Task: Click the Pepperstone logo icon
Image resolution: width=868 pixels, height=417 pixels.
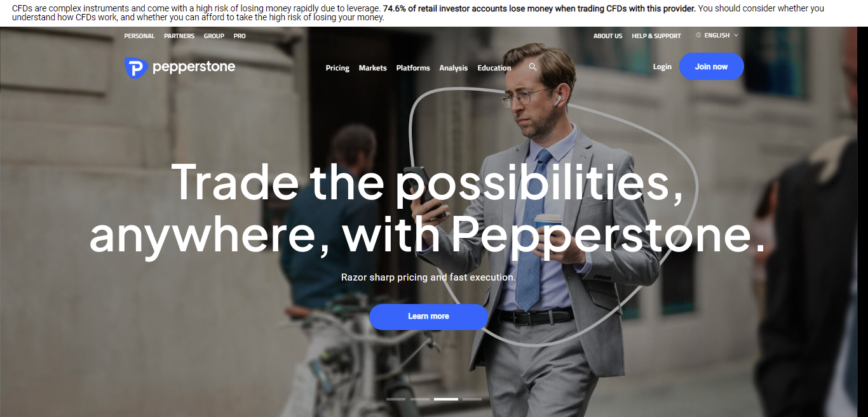Action: tap(136, 67)
